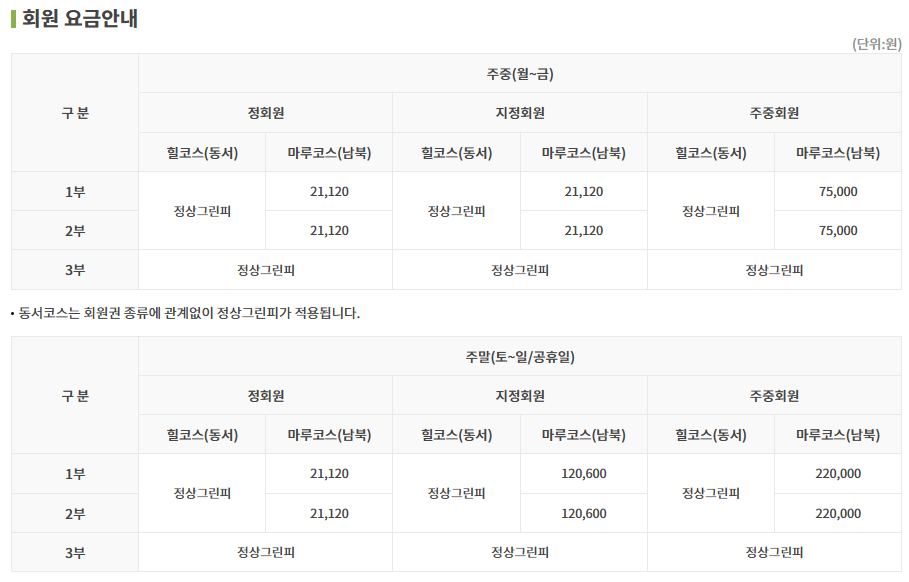
Task: Click the 회원 요금안내 heading
Action: click(79, 18)
